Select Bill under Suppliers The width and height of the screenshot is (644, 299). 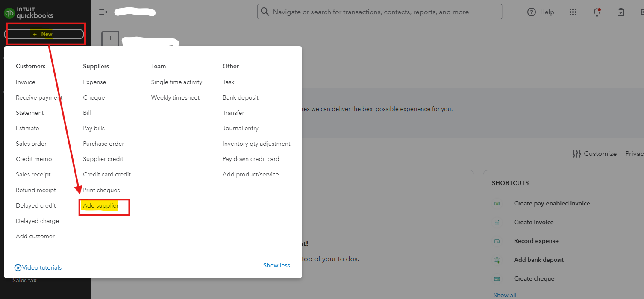(x=87, y=113)
